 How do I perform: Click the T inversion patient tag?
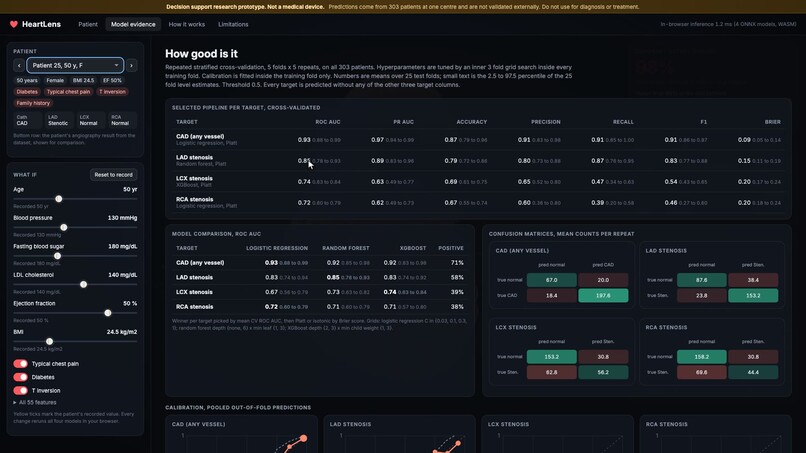click(x=113, y=92)
